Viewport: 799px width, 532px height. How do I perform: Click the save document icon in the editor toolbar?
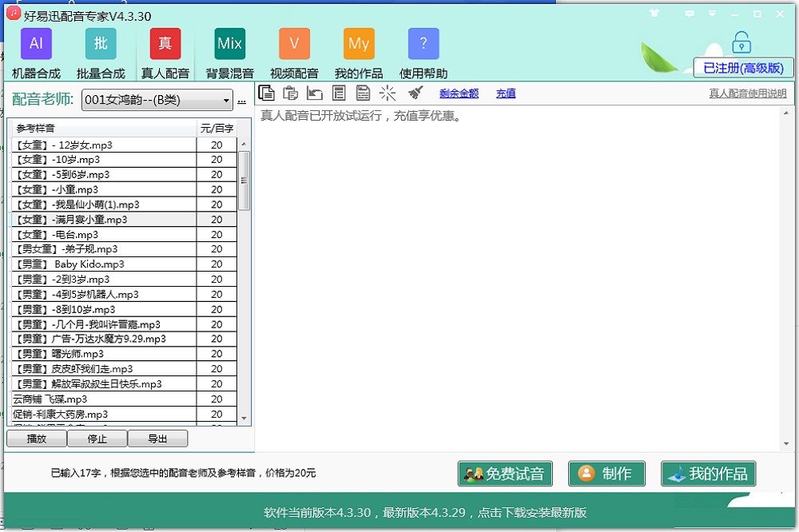click(363, 93)
